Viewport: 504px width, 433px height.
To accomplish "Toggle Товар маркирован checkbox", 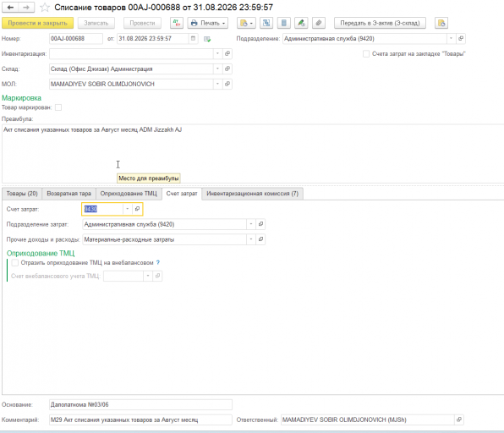I will [x=58, y=107].
